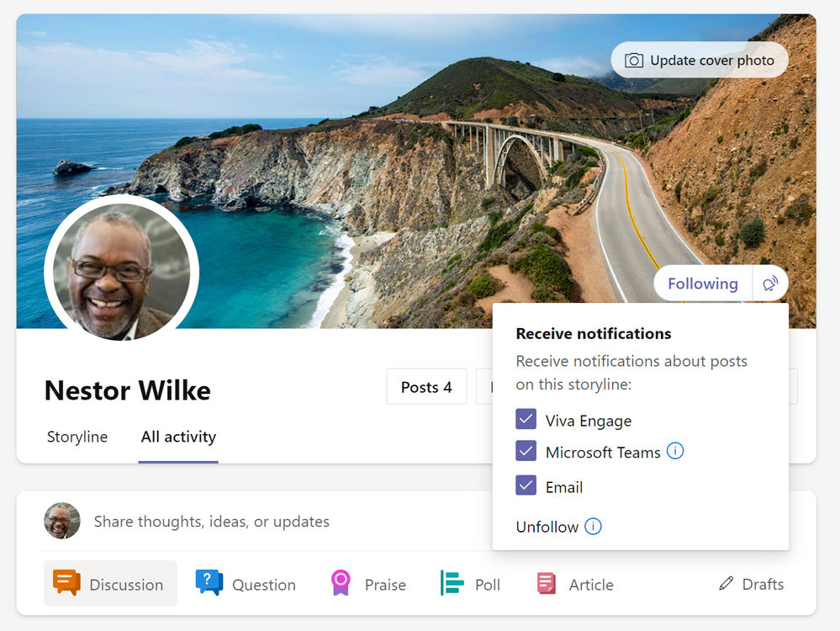The width and height of the screenshot is (840, 631).
Task: Choose the Praise icon to give praise
Action: coord(340,583)
